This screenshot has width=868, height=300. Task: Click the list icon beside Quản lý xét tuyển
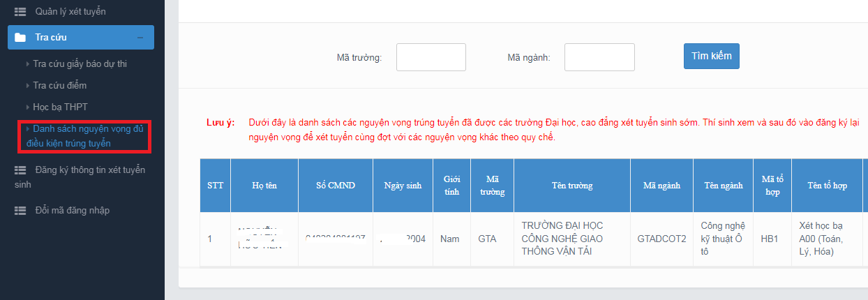[20, 12]
